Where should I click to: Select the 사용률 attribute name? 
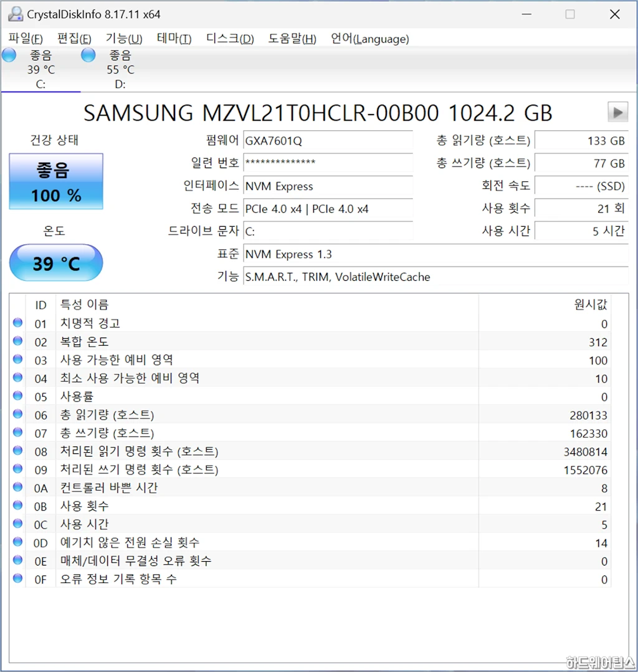click(x=77, y=397)
